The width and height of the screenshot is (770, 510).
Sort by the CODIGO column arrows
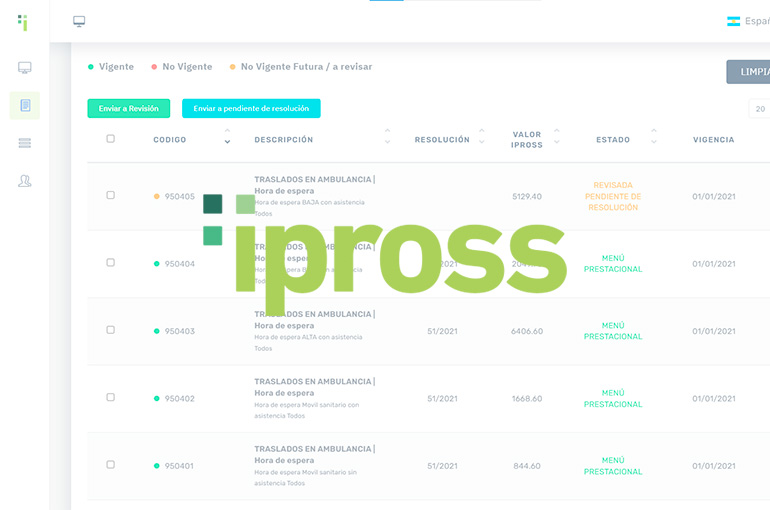tap(227, 137)
